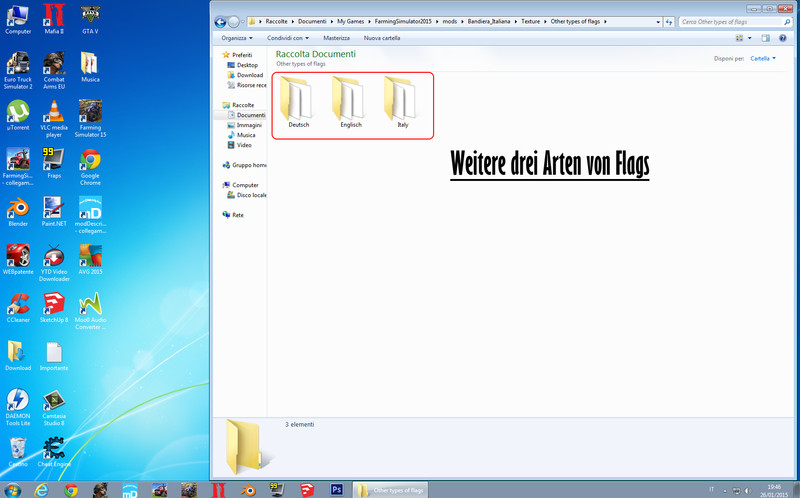Image resolution: width=800 pixels, height=498 pixels.
Task: Click the Photoshop icon in taskbar
Action: [x=338, y=490]
